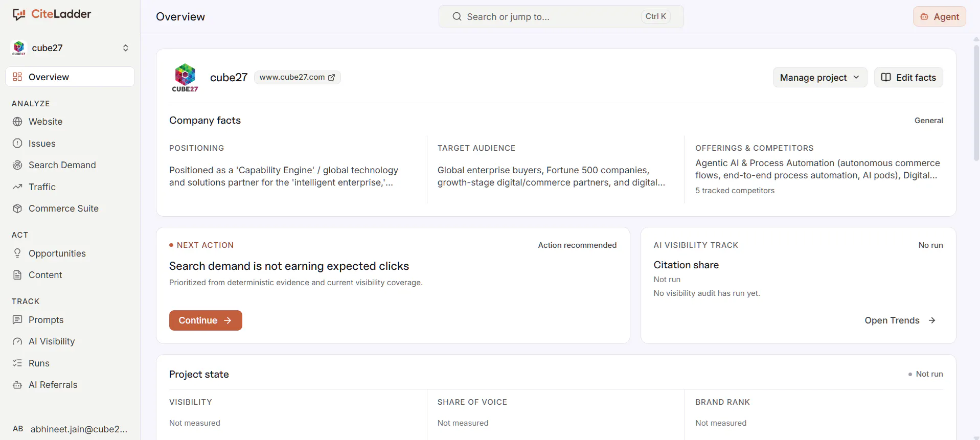Click the AB user avatar initials
The image size is (980, 440).
point(18,429)
